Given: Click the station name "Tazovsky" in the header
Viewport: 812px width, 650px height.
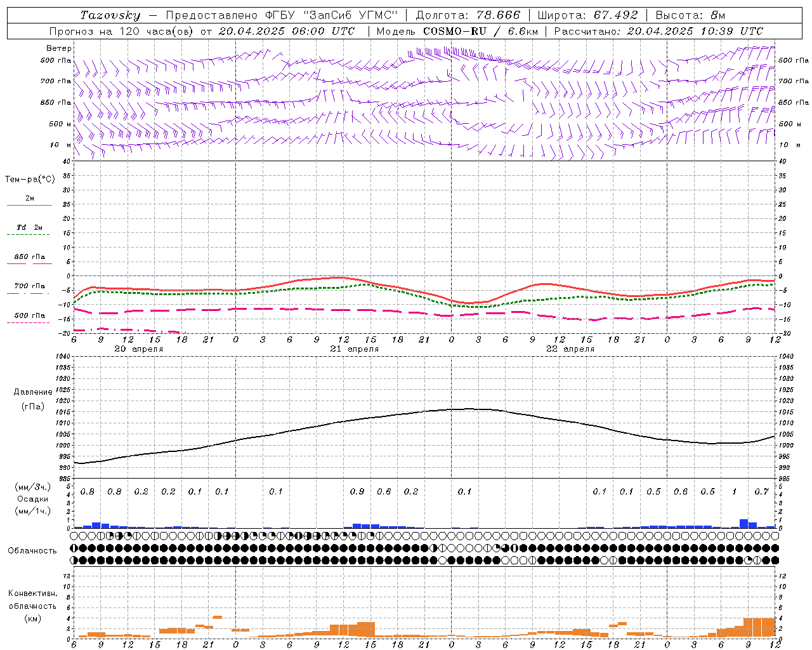Looking at the screenshot, I should tap(110, 15).
